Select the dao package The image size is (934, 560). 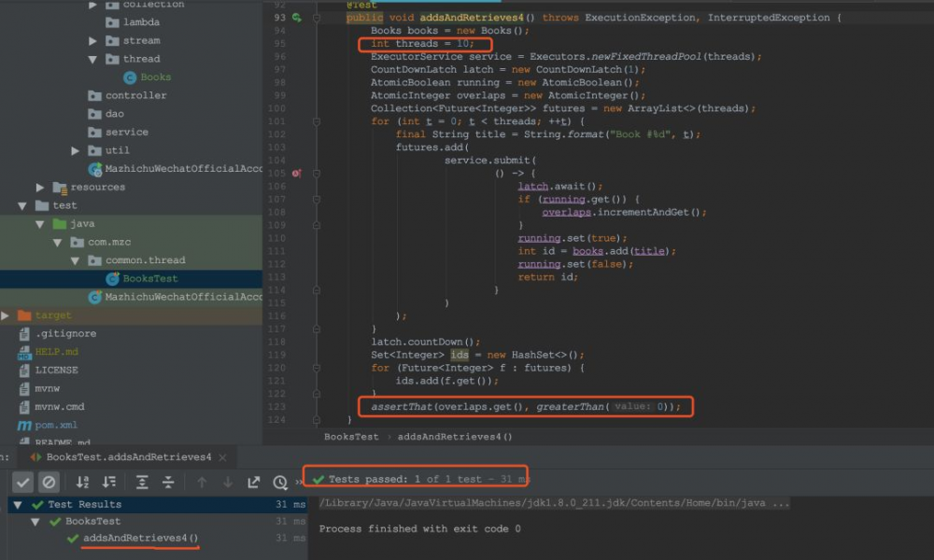click(114, 114)
